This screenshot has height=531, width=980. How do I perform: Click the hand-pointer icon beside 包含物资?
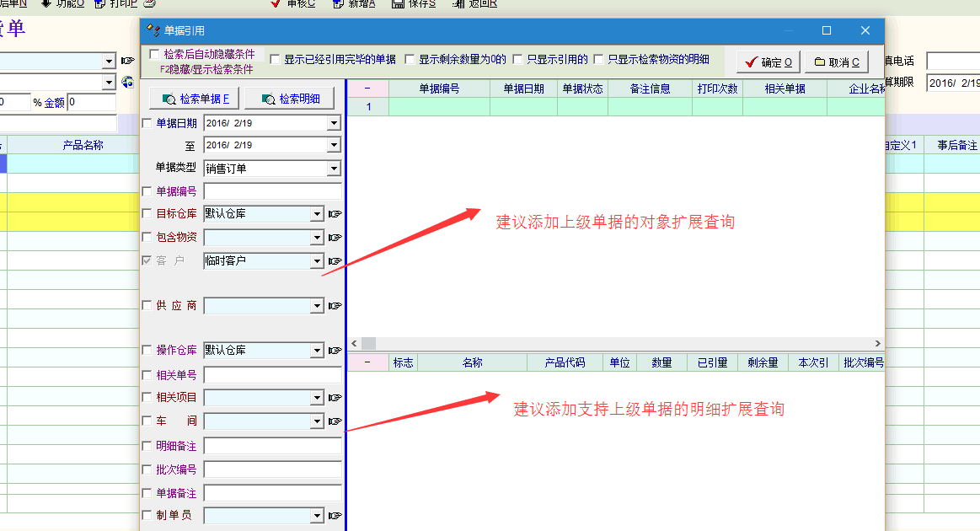pyautogui.click(x=335, y=238)
